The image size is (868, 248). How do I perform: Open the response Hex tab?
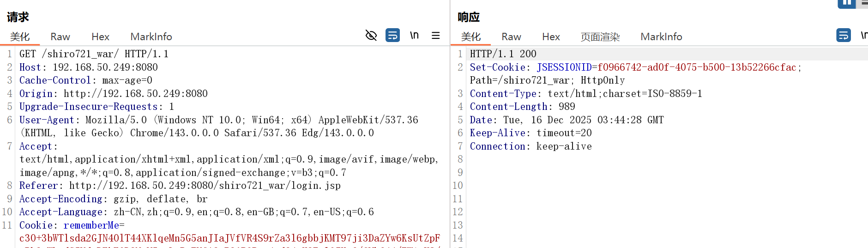point(551,36)
